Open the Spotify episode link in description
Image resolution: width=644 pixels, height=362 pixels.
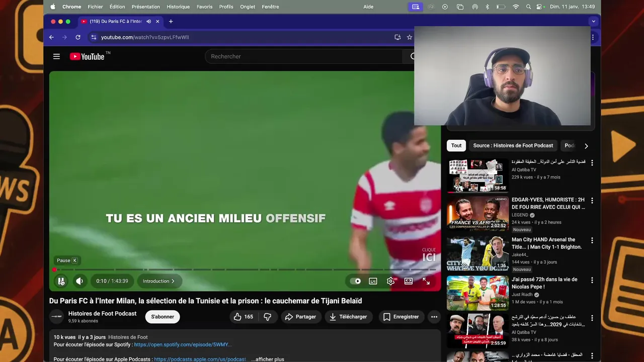point(183,344)
